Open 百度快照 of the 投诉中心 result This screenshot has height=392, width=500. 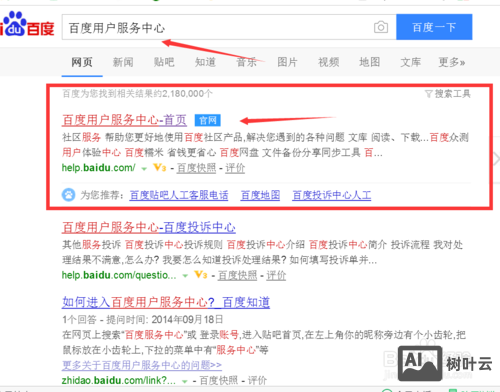tap(238, 275)
